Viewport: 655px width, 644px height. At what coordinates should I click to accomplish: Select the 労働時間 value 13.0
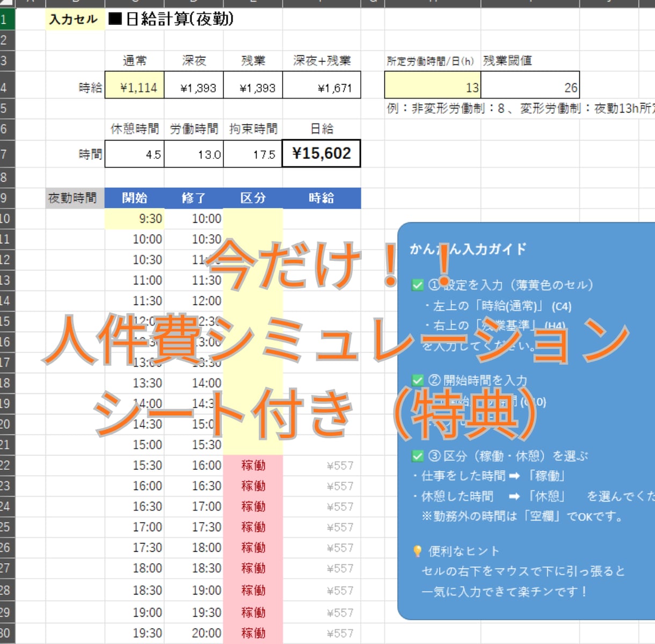coord(194,153)
